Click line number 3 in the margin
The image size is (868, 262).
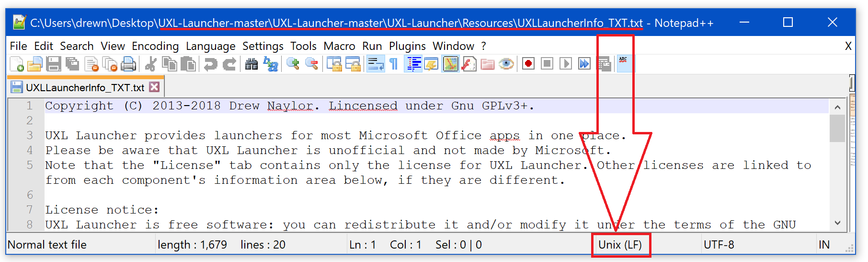(x=30, y=135)
